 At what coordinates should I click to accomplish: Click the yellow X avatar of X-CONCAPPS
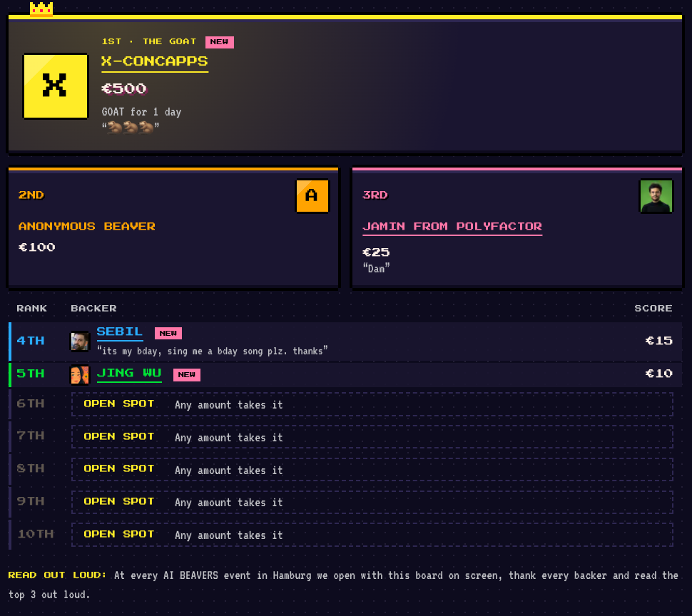pos(56,86)
